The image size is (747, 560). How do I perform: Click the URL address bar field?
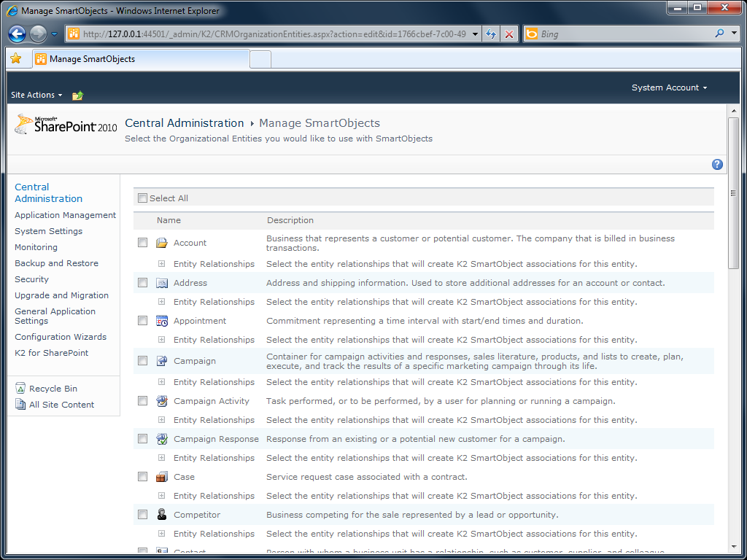point(274,34)
